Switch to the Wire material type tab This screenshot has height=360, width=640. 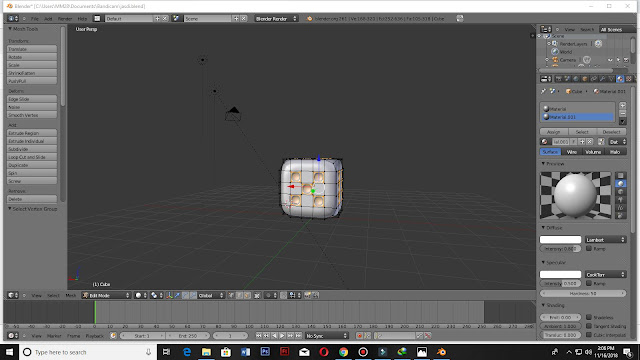[571, 152]
